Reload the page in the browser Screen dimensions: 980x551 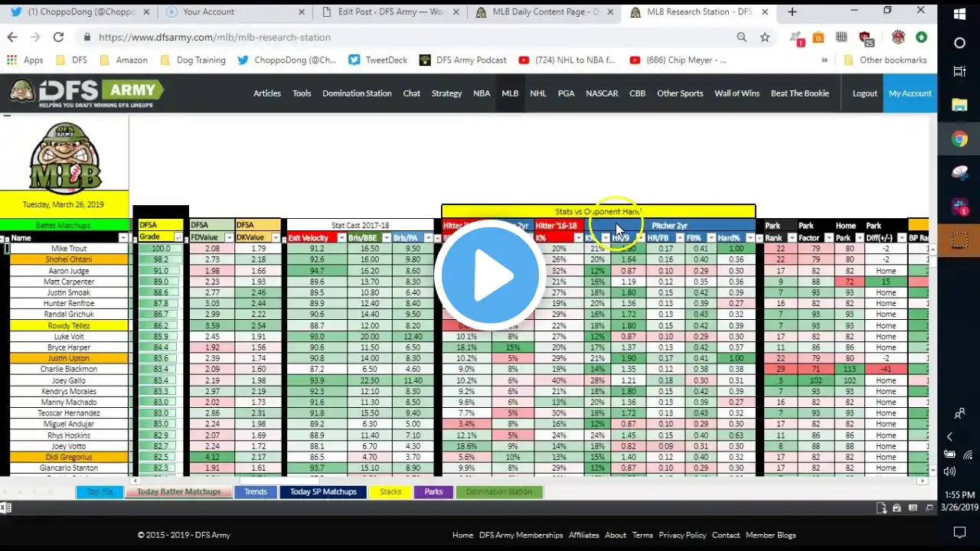click(58, 37)
